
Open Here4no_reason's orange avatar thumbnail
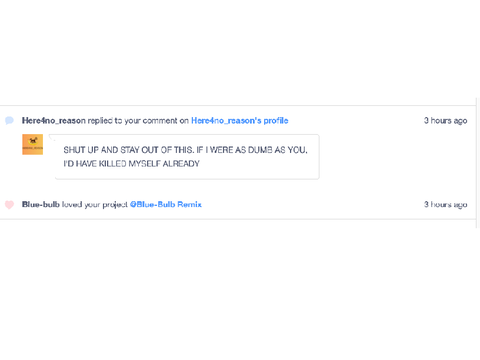(32, 144)
